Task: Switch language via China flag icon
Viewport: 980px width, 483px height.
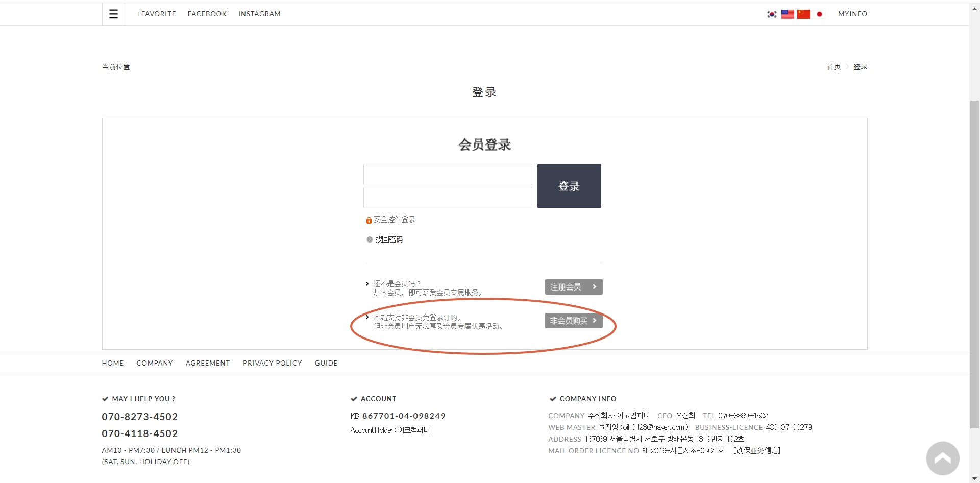Action: [803, 14]
